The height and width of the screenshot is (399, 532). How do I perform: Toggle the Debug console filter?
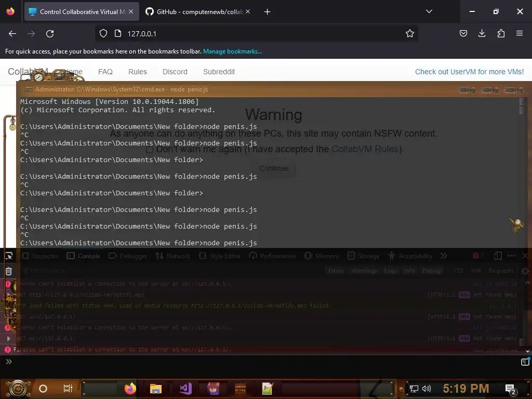[x=431, y=270]
